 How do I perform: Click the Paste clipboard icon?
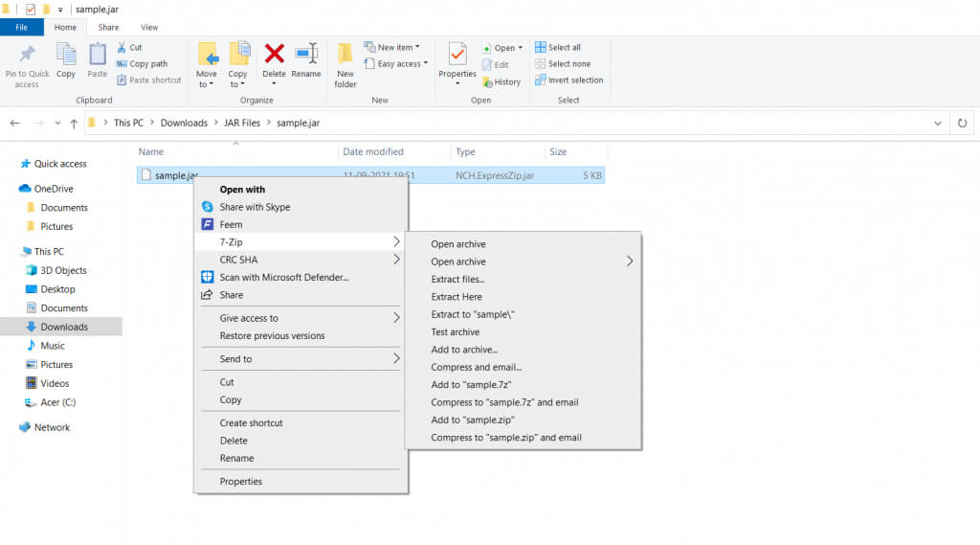97,55
